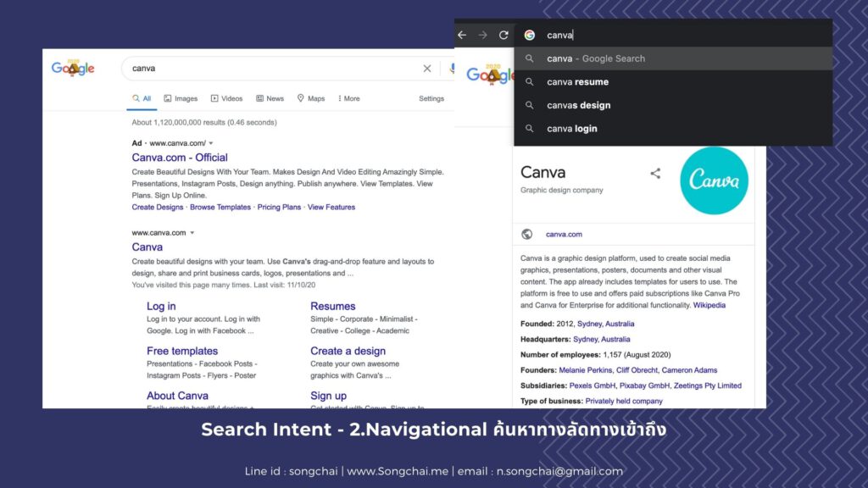The width and height of the screenshot is (868, 488).
Task: Open the Melanie Perkins founder link
Action: coord(585,370)
